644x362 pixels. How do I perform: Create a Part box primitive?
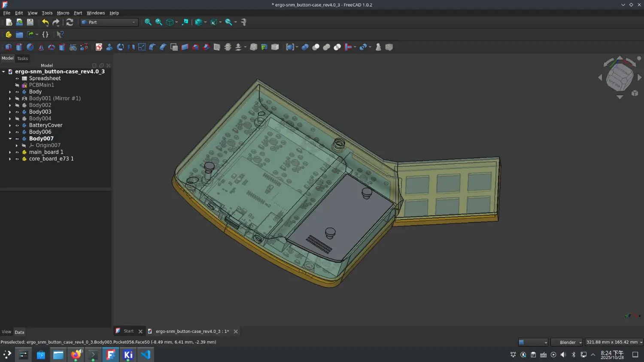(9, 47)
